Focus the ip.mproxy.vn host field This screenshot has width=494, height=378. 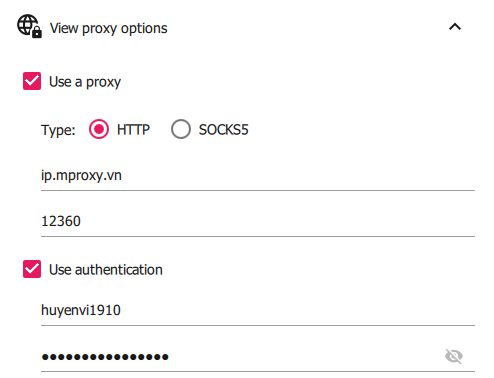click(x=258, y=176)
